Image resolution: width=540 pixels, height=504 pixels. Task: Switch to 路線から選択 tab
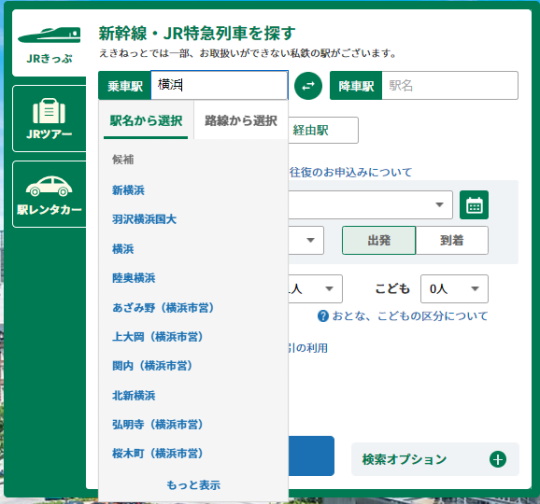(x=241, y=121)
